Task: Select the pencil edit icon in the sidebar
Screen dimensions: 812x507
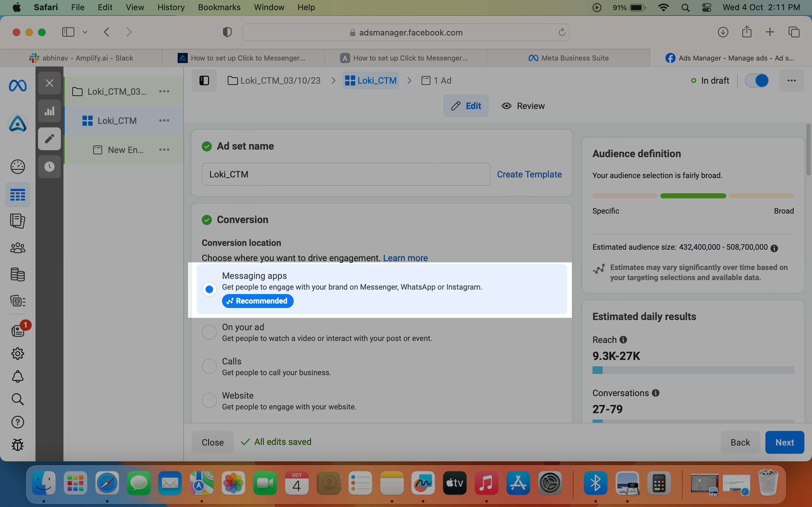Action: tap(49, 139)
